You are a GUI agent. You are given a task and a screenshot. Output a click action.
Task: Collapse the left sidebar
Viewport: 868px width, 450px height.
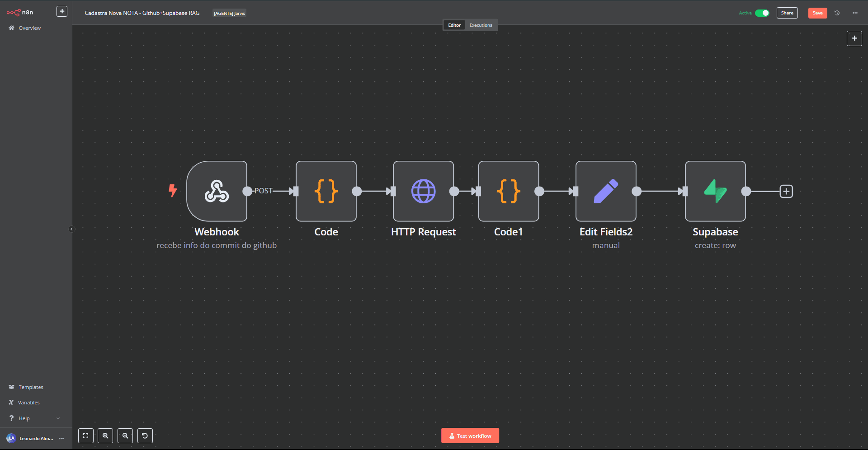(x=71, y=229)
